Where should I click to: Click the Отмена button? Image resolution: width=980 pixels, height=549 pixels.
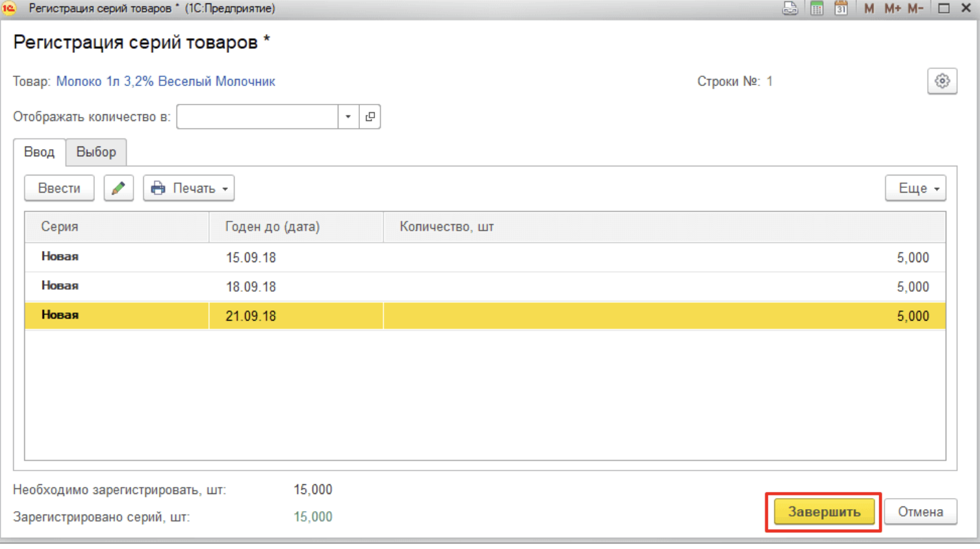point(920,512)
